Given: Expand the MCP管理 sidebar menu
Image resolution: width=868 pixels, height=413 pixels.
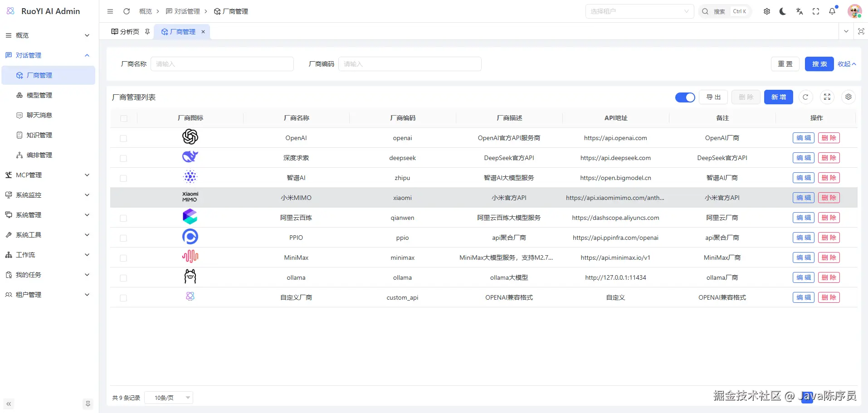Looking at the screenshot, I should [x=48, y=175].
